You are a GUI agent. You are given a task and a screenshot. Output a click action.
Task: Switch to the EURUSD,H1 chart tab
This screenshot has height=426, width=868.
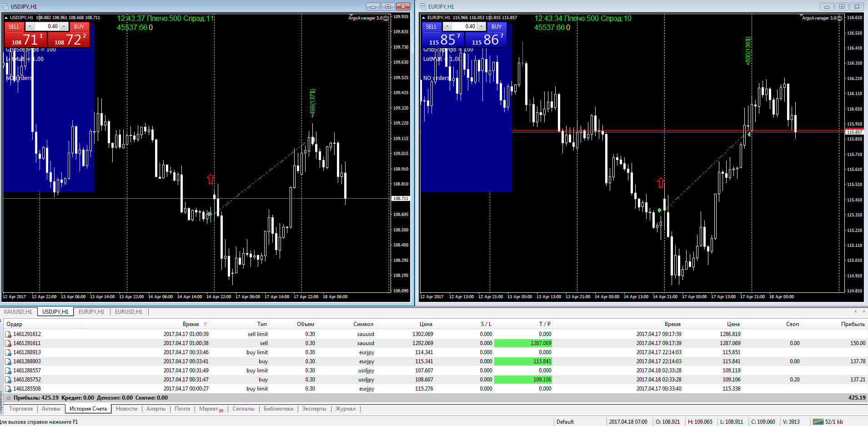tap(129, 312)
